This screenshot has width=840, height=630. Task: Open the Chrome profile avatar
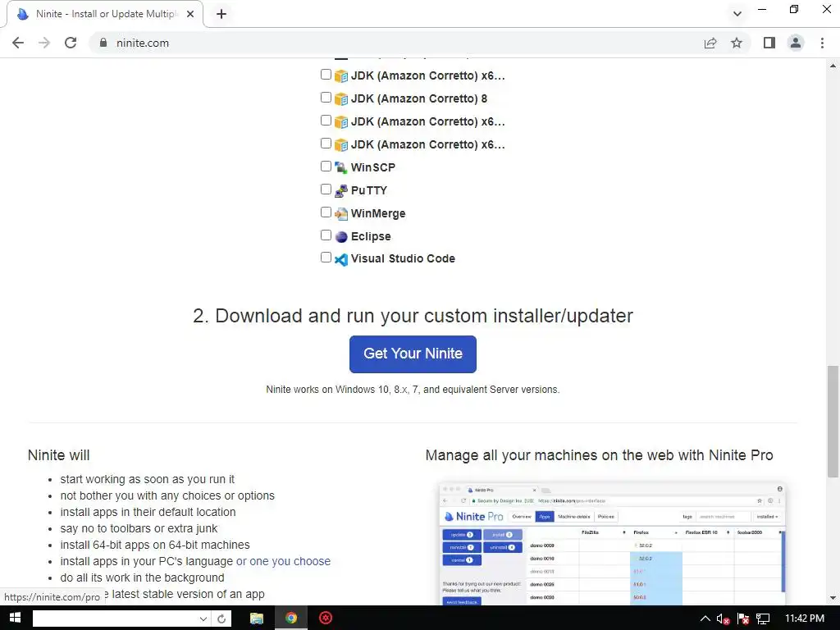[796, 43]
